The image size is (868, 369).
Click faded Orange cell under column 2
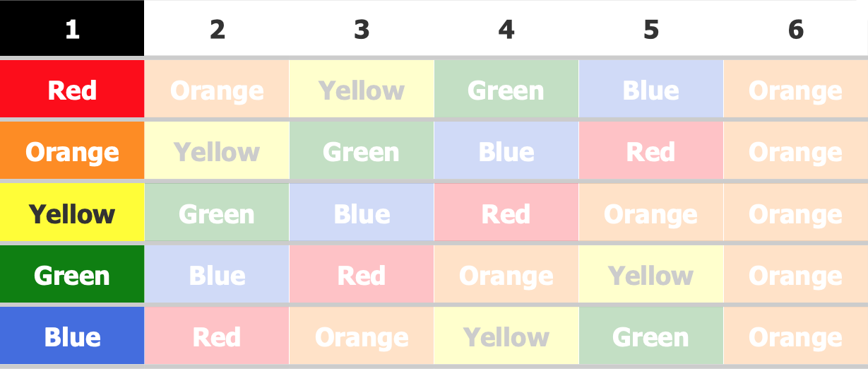tap(217, 90)
